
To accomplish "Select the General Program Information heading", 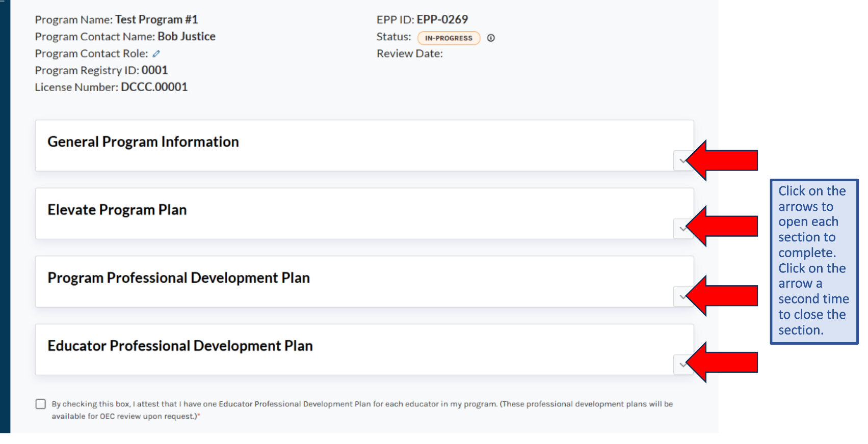I will pyautogui.click(x=143, y=142).
